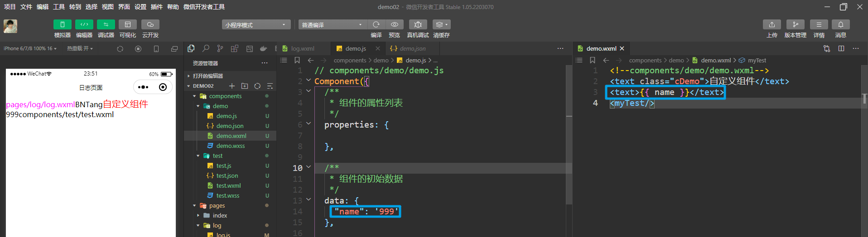Click the mini program capsule menu dots

(x=143, y=87)
